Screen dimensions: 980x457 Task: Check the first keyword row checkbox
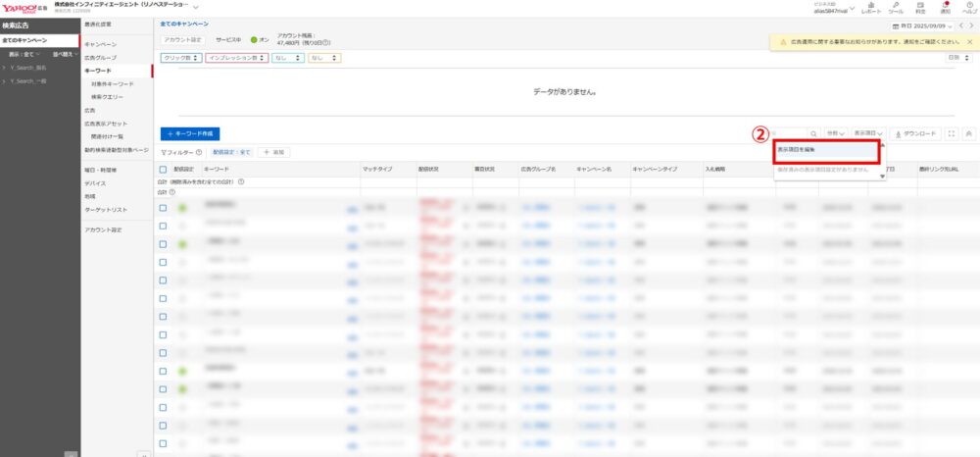[x=164, y=208]
